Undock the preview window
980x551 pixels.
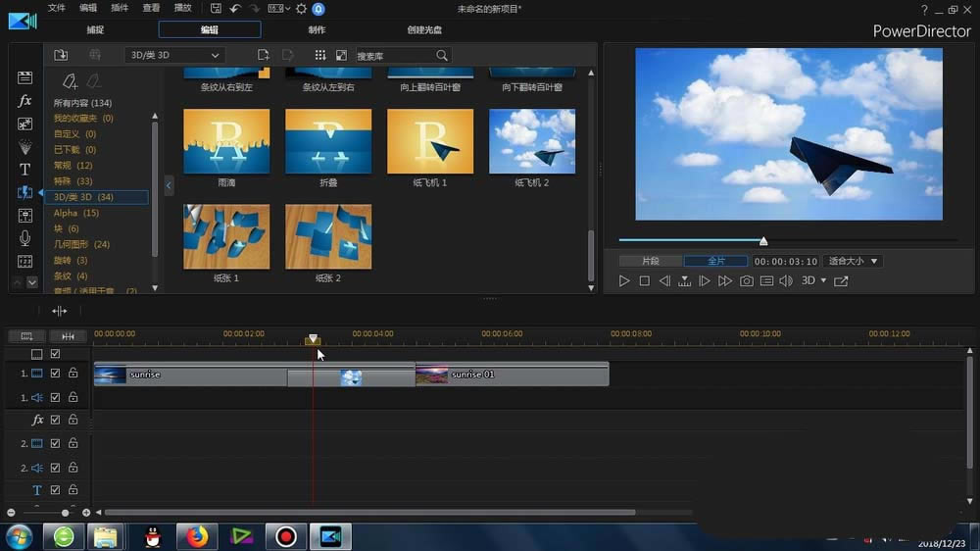click(x=841, y=281)
